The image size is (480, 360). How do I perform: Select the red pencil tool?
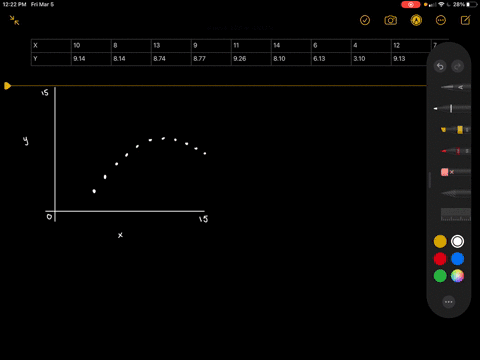[456, 151]
